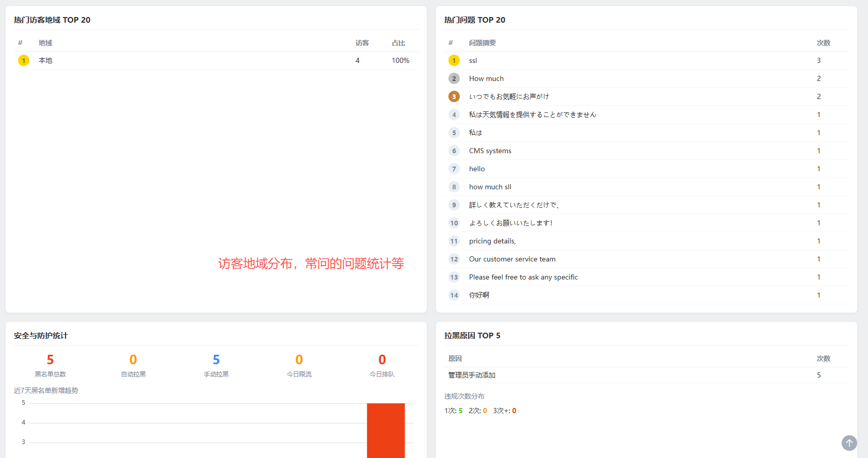Click the silver rank 2 badge
Screen dimensions: 868x458
[454, 78]
